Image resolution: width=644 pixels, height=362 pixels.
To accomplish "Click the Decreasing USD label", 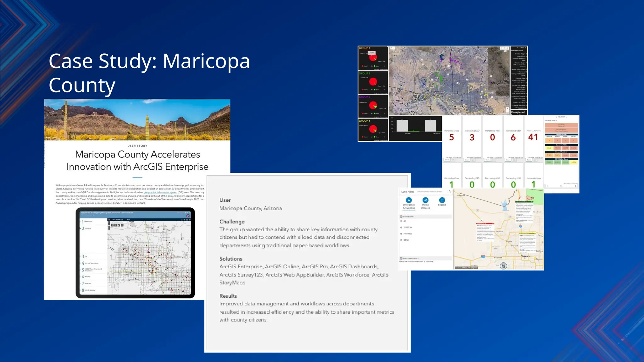I will pos(513,178).
